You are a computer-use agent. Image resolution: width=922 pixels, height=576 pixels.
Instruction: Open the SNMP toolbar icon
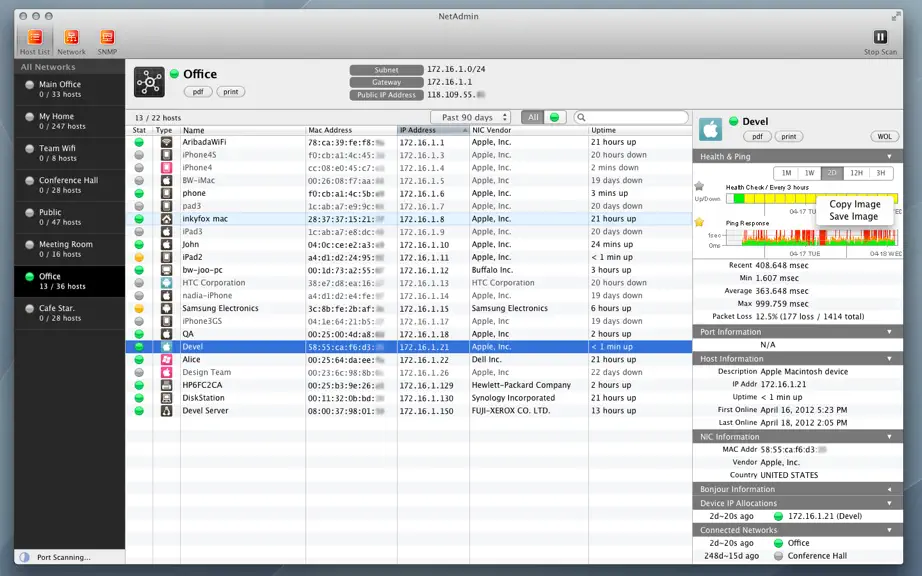(107, 38)
